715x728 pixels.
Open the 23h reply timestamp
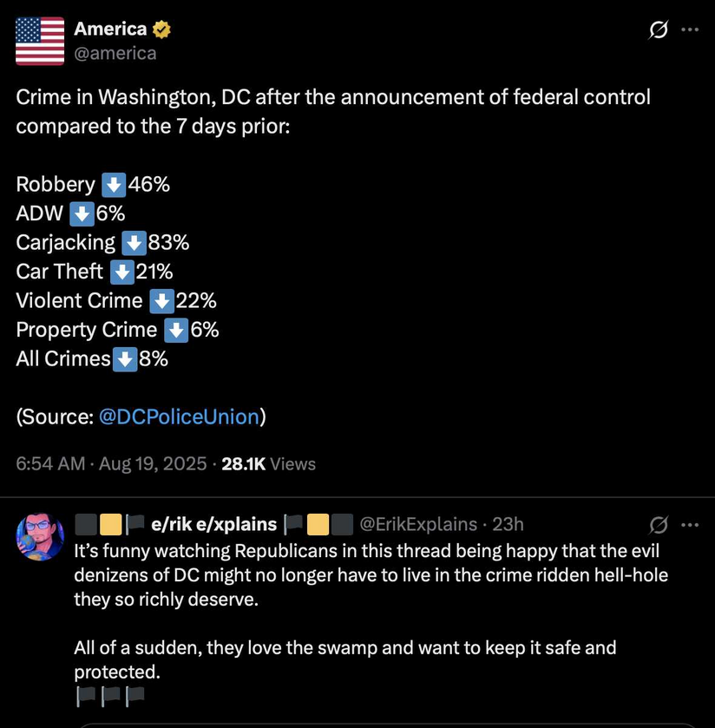coord(508,524)
